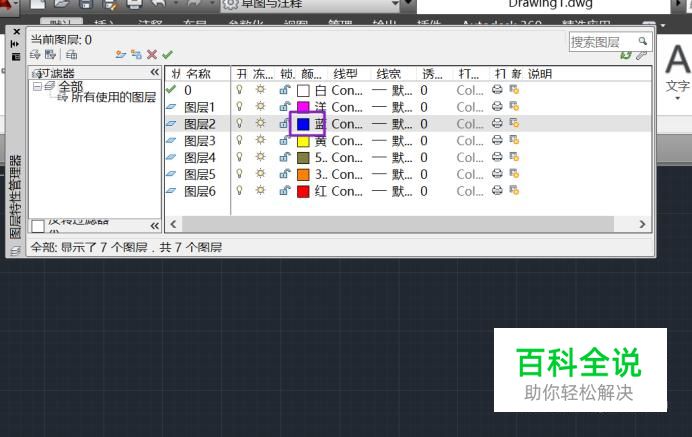Screen dimensions: 692x437
Task: Click double chevron beside invert filter
Action: [154, 226]
